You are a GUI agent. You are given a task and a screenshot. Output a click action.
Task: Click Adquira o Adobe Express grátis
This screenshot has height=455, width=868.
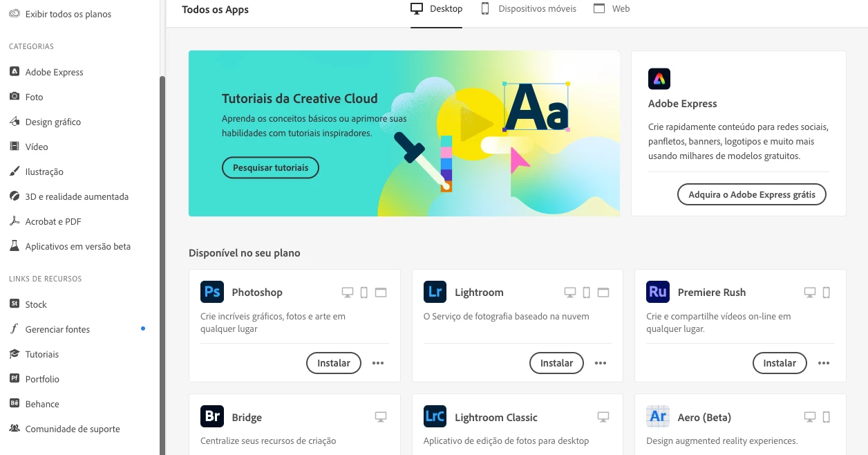[x=752, y=194]
